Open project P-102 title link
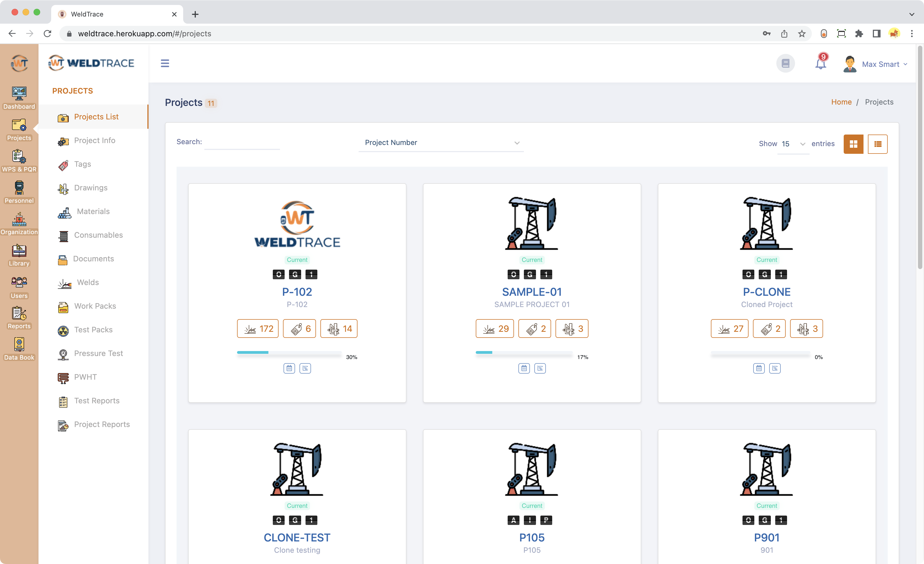Viewport: 924px width, 564px height. pyautogui.click(x=297, y=292)
